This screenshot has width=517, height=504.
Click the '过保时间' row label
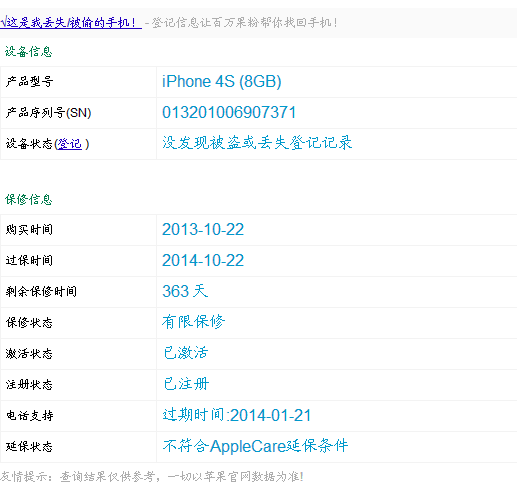[29, 261]
